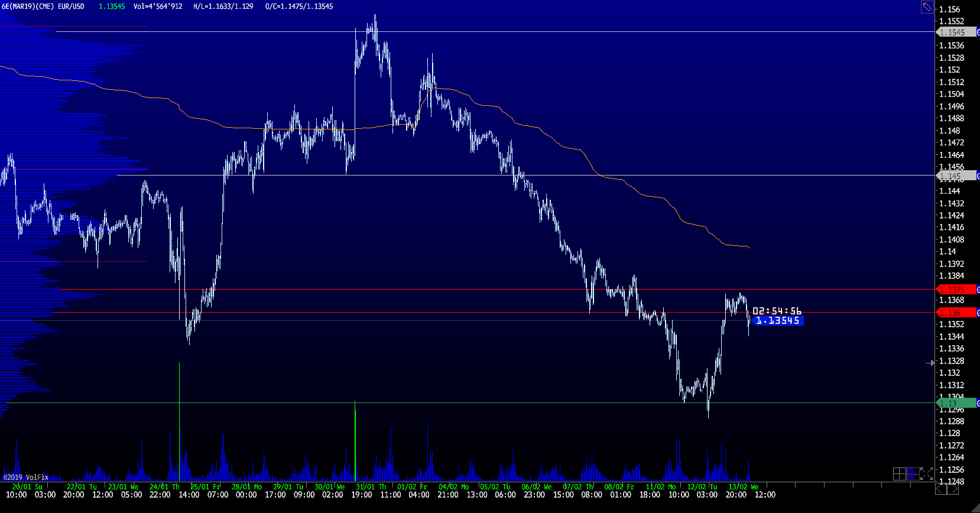Select the 1.145 gray price level label
The height and width of the screenshot is (513, 980).
[x=956, y=176]
